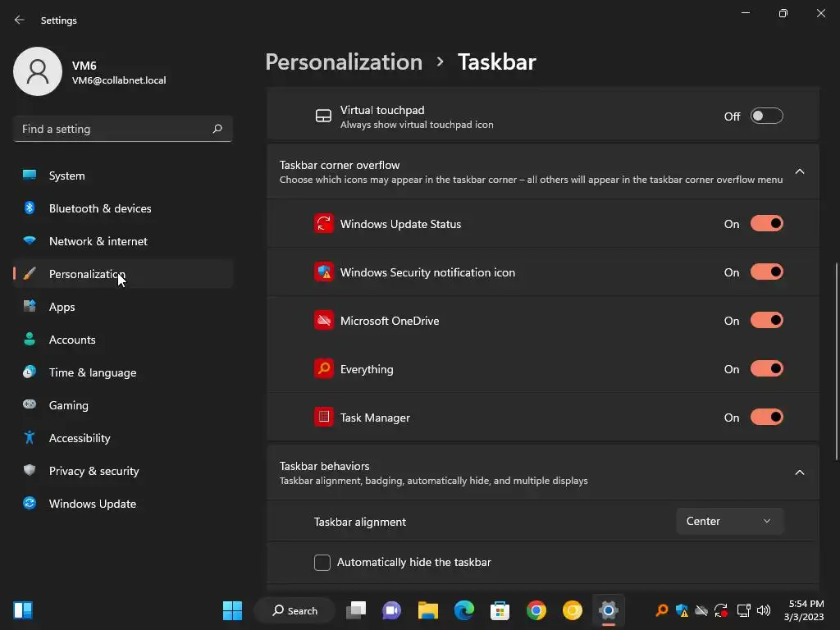
Task: Open Time & language settings
Action: tap(123, 372)
